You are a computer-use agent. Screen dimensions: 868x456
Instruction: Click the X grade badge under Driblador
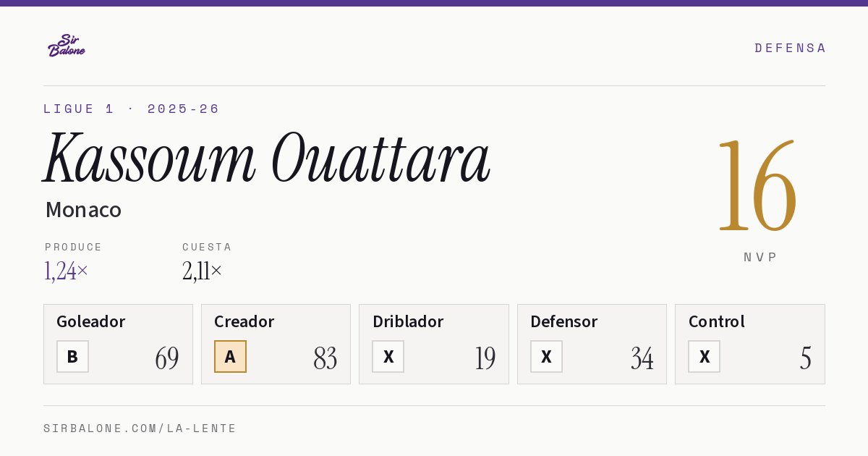388,357
